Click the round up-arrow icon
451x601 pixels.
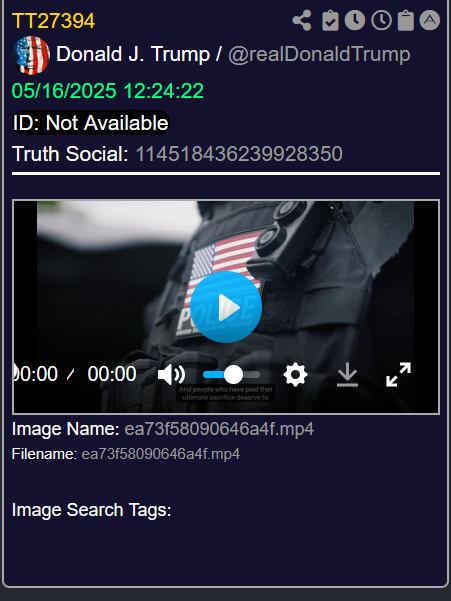pos(430,20)
